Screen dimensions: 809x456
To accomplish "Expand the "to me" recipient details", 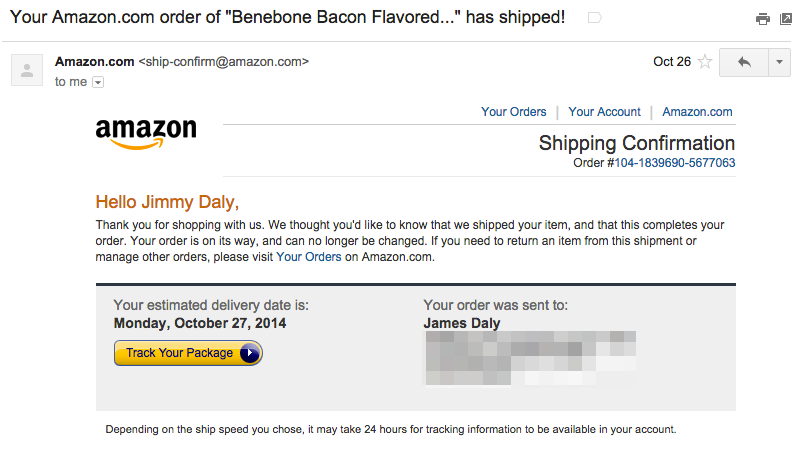I will [98, 82].
